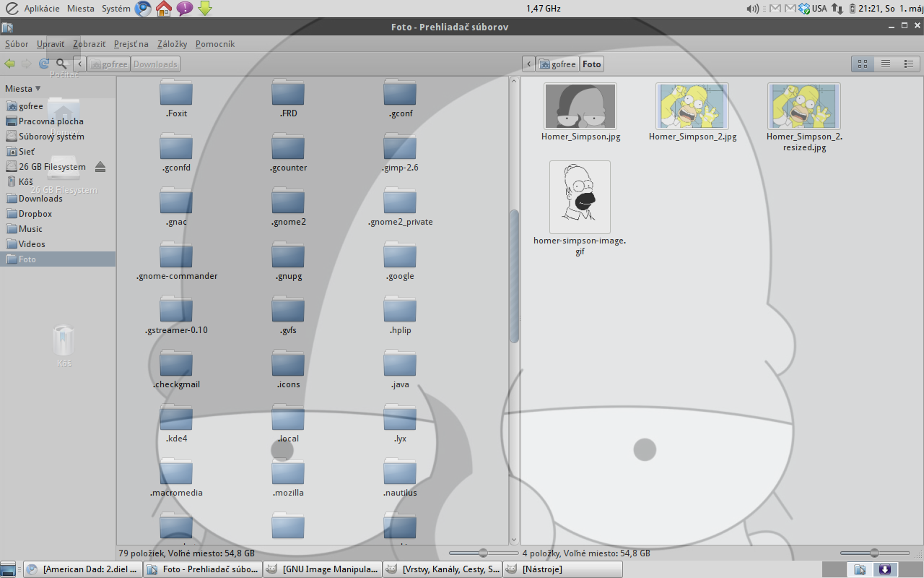Select homer-simpson-image.gif thumbnail
Viewport: 924px width, 578px height.
tap(580, 197)
